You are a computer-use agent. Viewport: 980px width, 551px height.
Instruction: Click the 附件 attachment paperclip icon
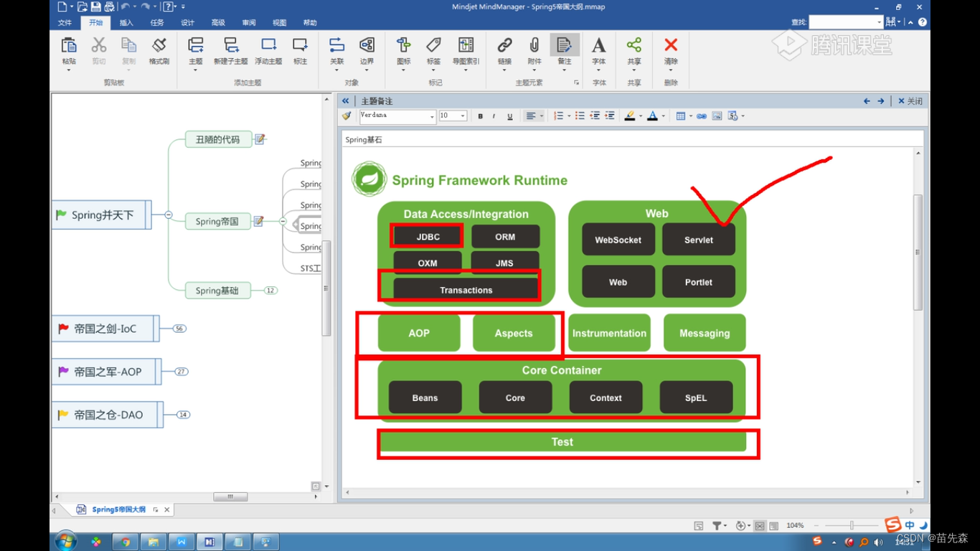534,46
